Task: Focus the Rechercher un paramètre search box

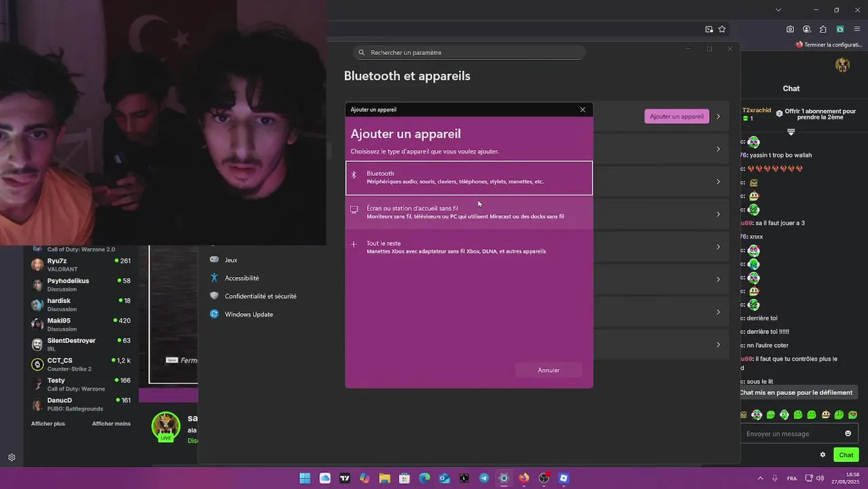Action: click(469, 52)
